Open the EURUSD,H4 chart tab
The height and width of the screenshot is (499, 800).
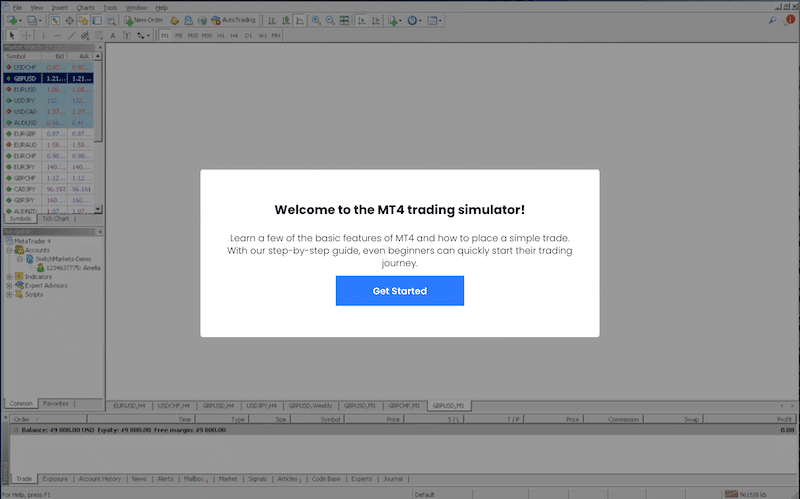pyautogui.click(x=129, y=406)
